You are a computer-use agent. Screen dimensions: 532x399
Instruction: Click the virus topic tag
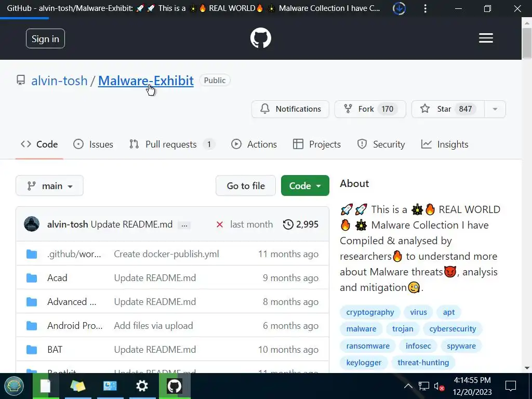click(418, 312)
